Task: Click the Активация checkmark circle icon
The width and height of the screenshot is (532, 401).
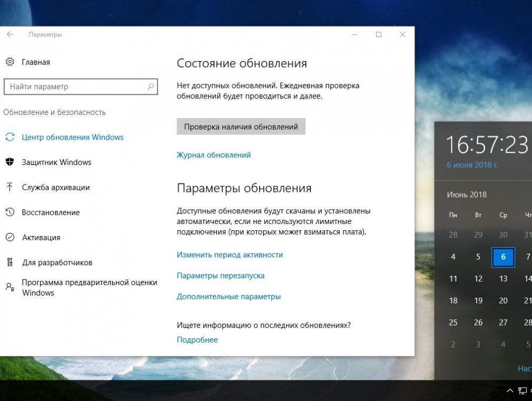Action: (10, 237)
